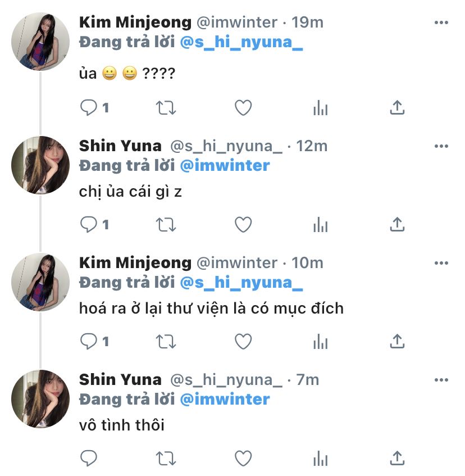Open Shin Yuna's avatar on the 12m tweet
This screenshot has width=465, height=476.
(40, 165)
